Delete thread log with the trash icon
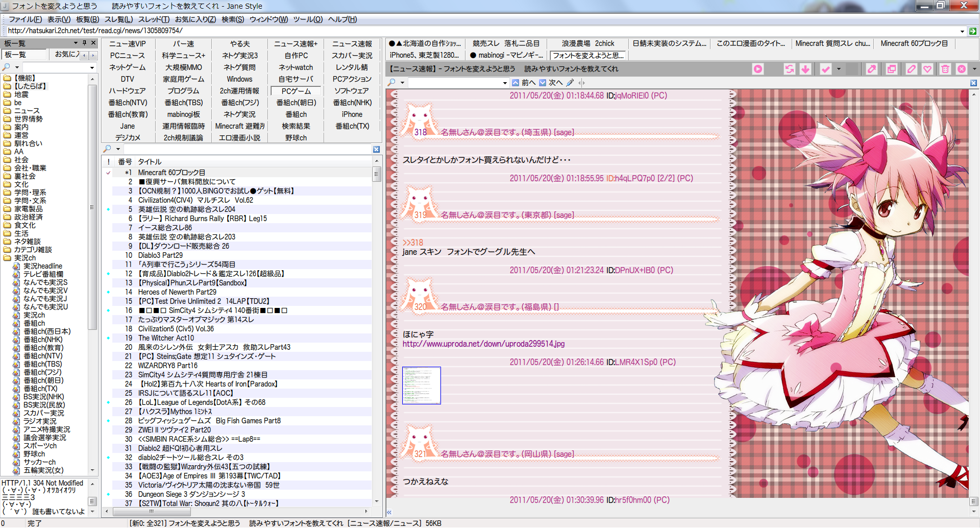Viewport: 980px width, 528px height. coord(945,69)
